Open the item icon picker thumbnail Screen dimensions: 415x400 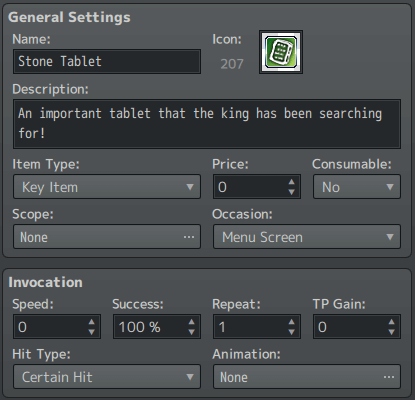pos(281,52)
